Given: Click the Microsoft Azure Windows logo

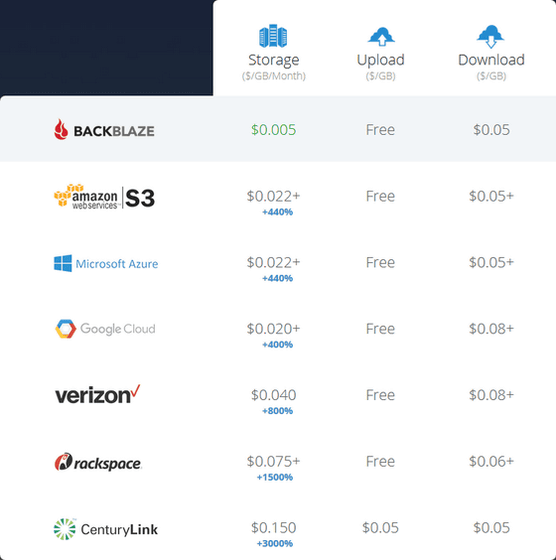Looking at the screenshot, I should 63,263.
